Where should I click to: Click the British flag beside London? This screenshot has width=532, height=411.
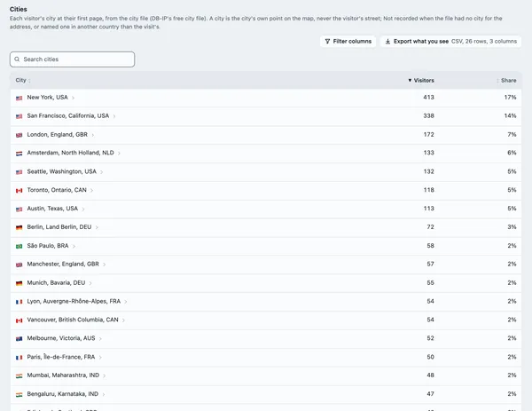point(19,135)
